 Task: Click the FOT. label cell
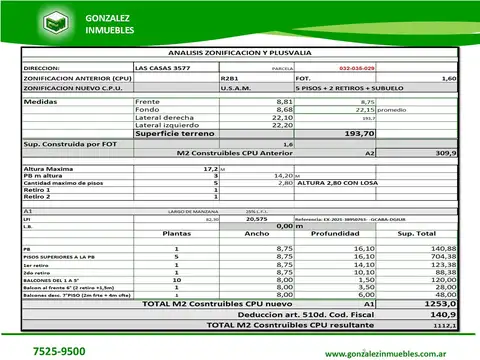[303, 78]
